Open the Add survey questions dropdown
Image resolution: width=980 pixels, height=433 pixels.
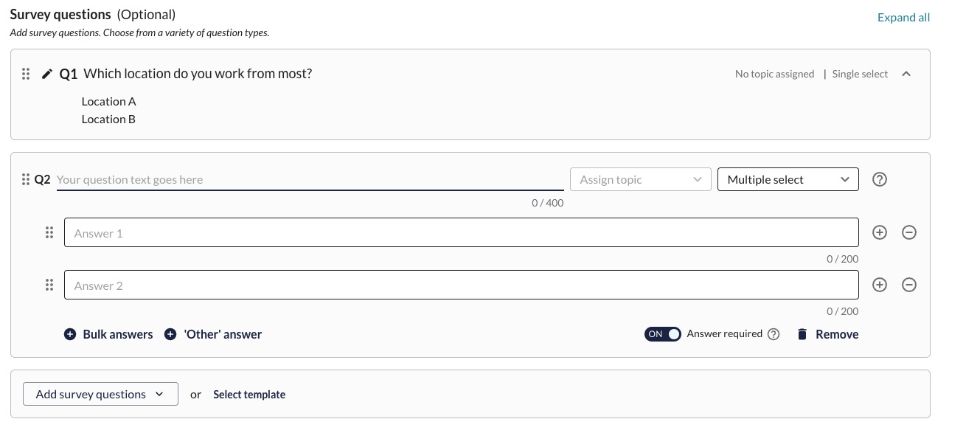coord(100,394)
